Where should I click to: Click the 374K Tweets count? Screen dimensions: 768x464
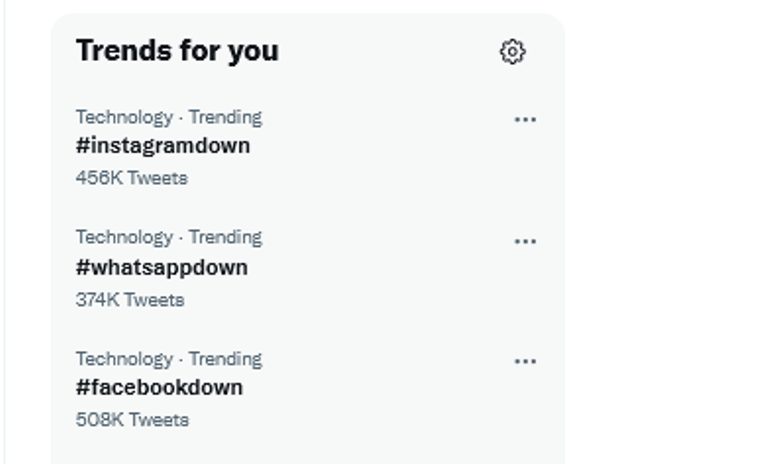(130, 300)
